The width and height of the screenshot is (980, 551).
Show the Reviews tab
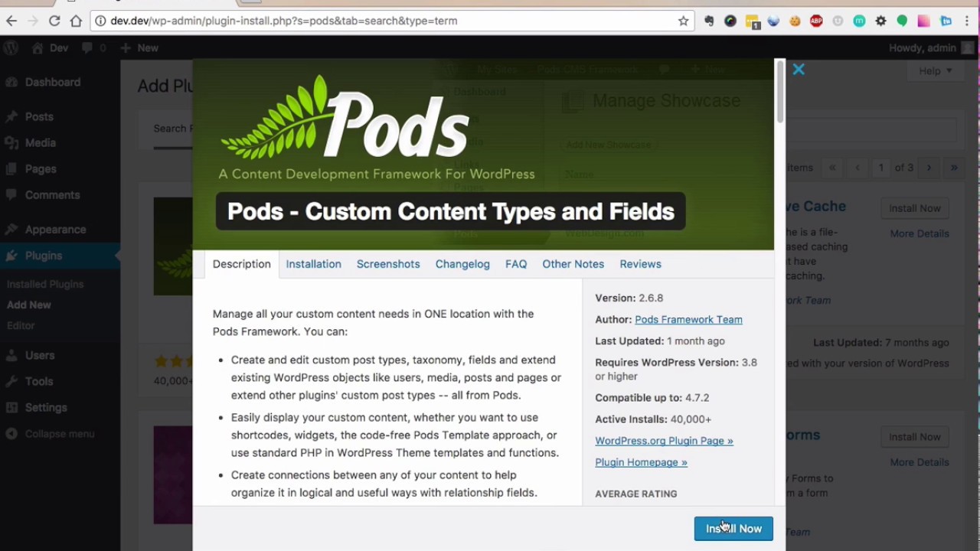(x=640, y=264)
